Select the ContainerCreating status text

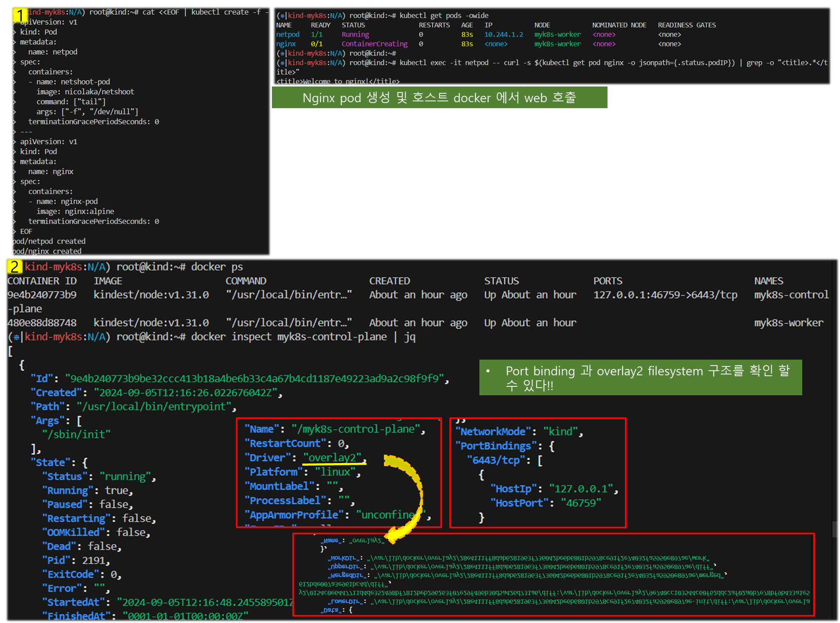(374, 44)
